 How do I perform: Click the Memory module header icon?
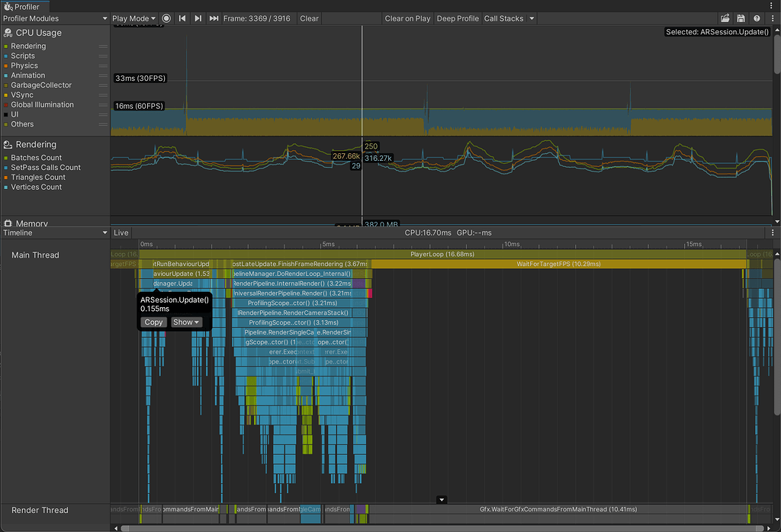pyautogui.click(x=7, y=223)
